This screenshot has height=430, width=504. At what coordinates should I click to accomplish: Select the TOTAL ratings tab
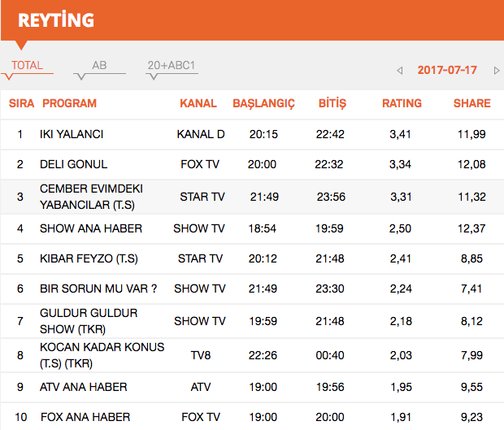(28, 66)
